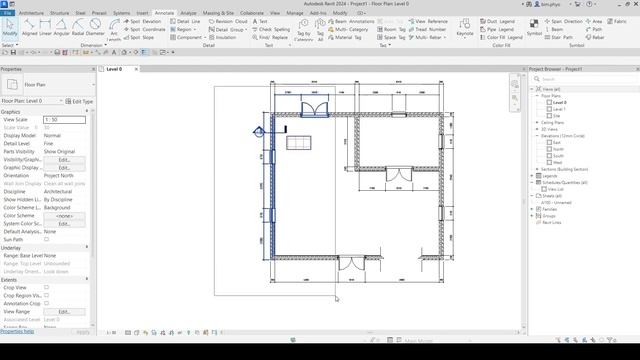Activate the Spot Slope tool
The width and height of the screenshot is (640, 360).
[139, 37]
